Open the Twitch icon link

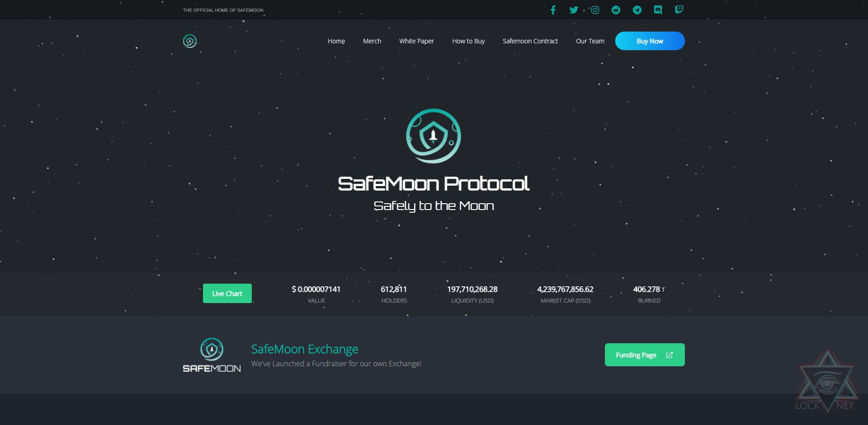coord(679,10)
